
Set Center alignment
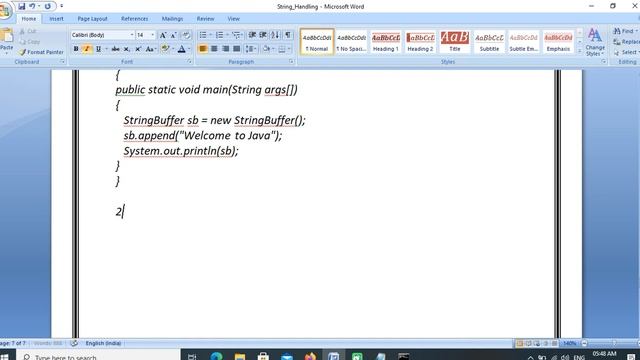coord(214,49)
